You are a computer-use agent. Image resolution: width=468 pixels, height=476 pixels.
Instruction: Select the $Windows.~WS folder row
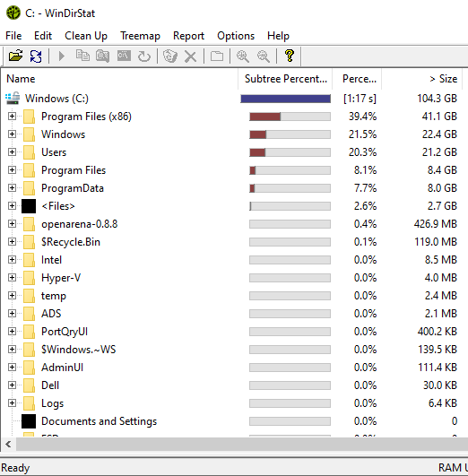click(x=232, y=350)
